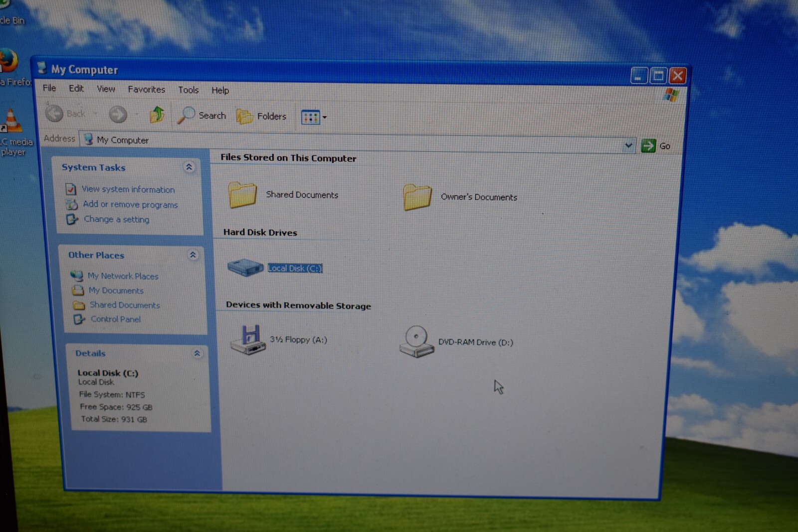This screenshot has width=798, height=532.
Task: Click Devices with Removable Storage header
Action: [298, 305]
